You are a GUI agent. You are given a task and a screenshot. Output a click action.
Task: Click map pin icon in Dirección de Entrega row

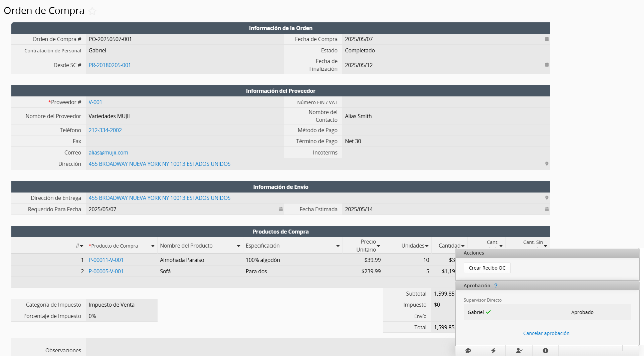point(547,198)
